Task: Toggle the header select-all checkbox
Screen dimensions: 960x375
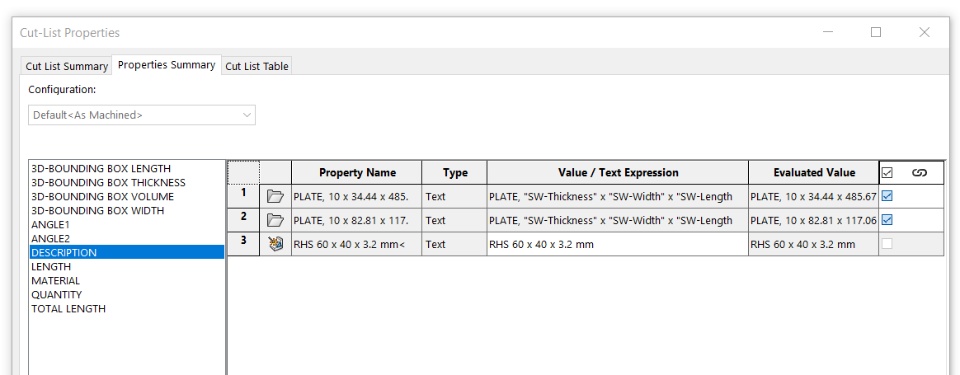Action: click(887, 173)
